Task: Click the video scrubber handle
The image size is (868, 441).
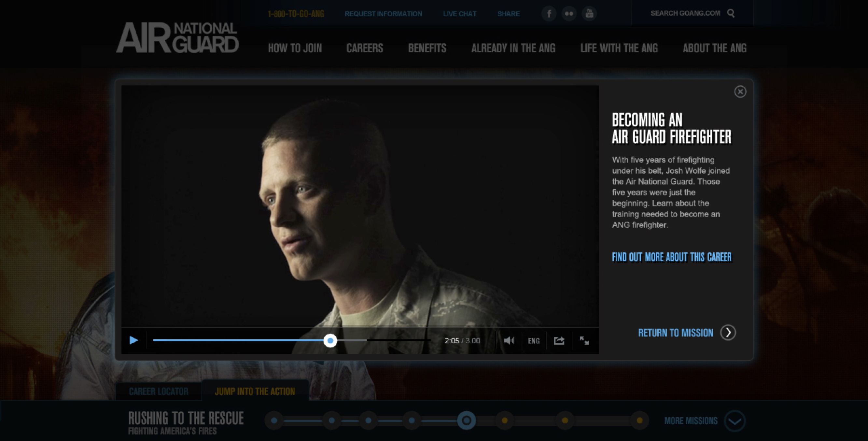Action: point(330,341)
